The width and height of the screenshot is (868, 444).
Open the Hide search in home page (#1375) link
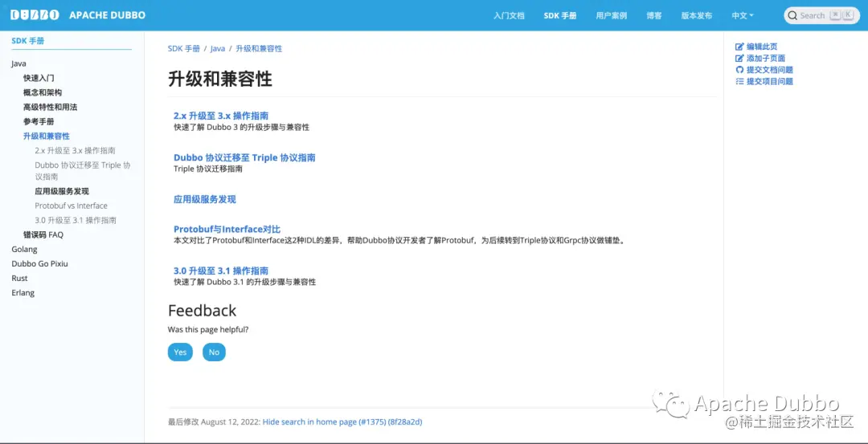(325, 422)
